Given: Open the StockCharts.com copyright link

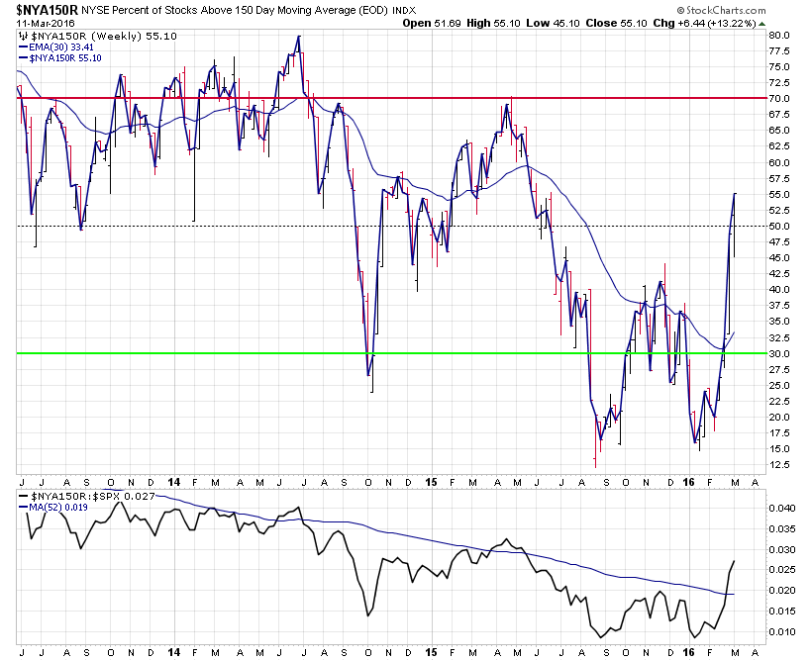Looking at the screenshot, I should point(721,10).
